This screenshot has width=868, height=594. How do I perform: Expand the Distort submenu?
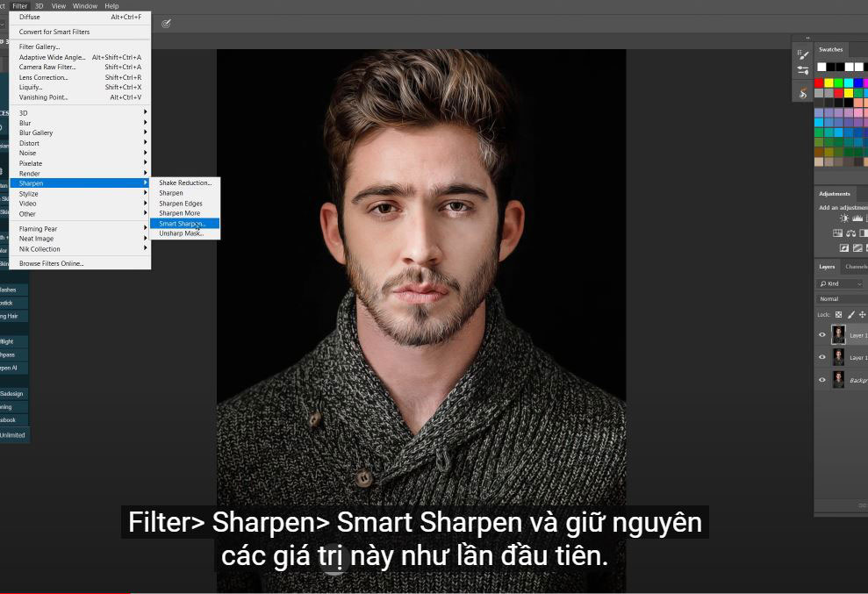click(x=80, y=143)
